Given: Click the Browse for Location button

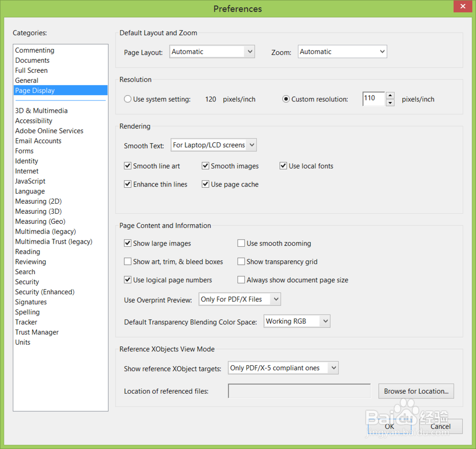Looking at the screenshot, I should [x=416, y=391].
